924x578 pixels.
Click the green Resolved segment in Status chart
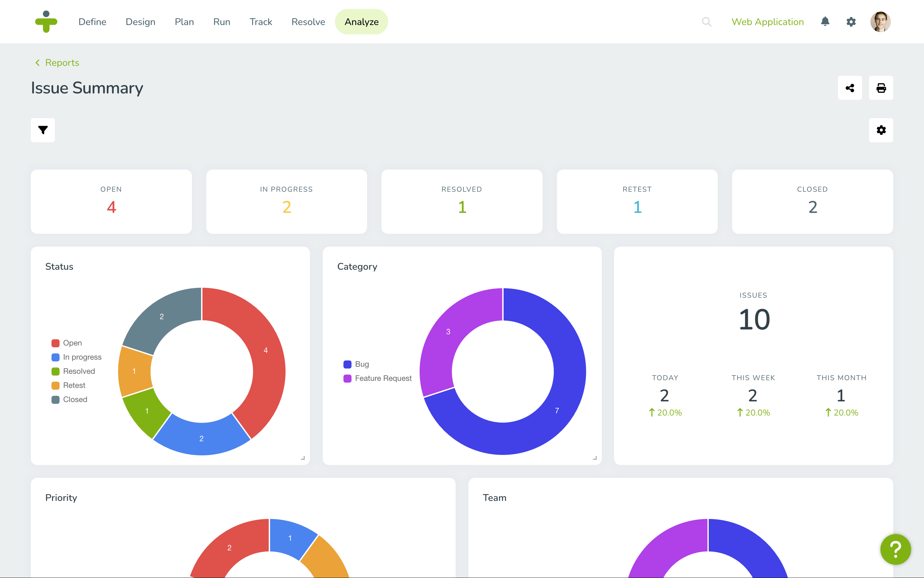point(147,411)
